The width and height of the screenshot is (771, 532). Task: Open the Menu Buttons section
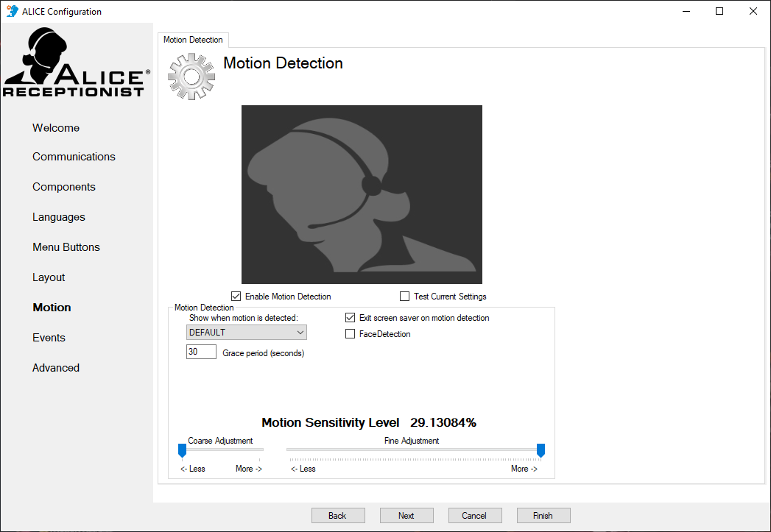(x=66, y=247)
